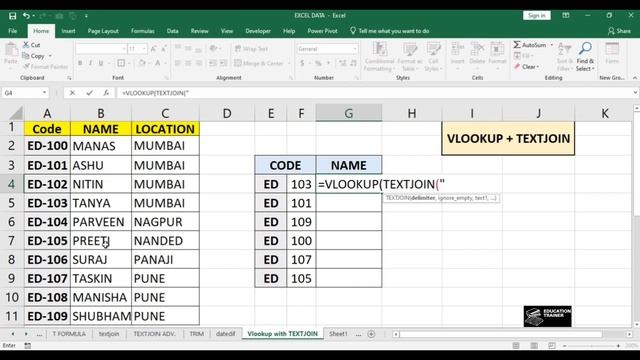Increase font size with larger A icon
This screenshot has width=640, height=360.
[153, 49]
